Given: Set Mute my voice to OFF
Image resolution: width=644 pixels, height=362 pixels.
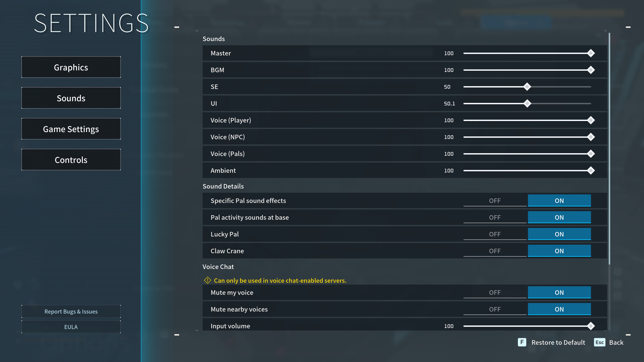Looking at the screenshot, I should tap(495, 293).
